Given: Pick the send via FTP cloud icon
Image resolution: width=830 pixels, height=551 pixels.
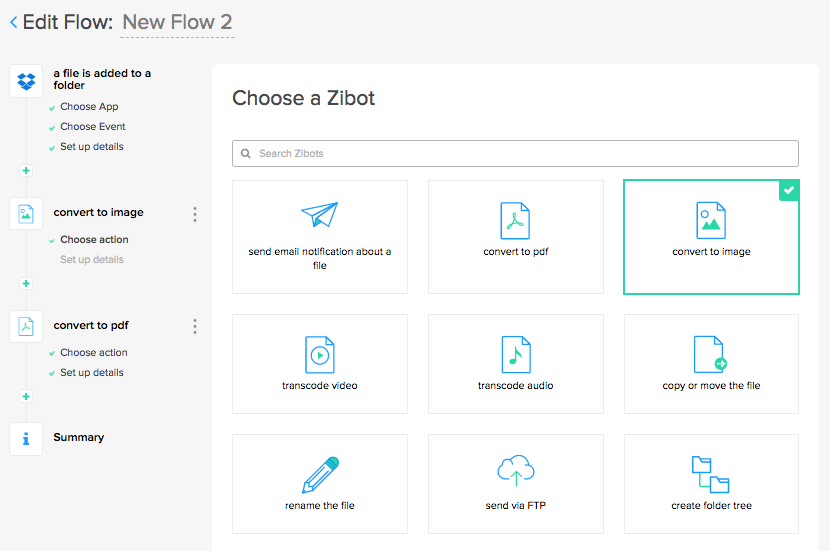Looking at the screenshot, I should pos(515,472).
